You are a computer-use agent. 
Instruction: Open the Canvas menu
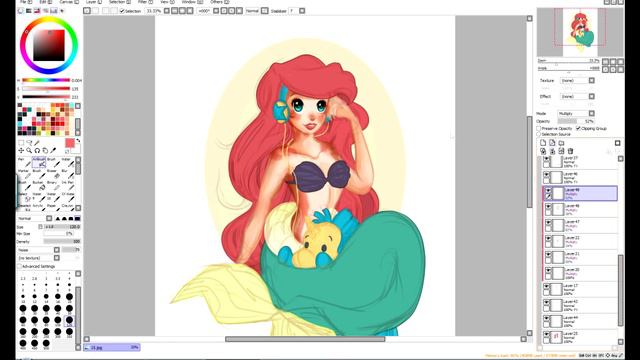69,2
